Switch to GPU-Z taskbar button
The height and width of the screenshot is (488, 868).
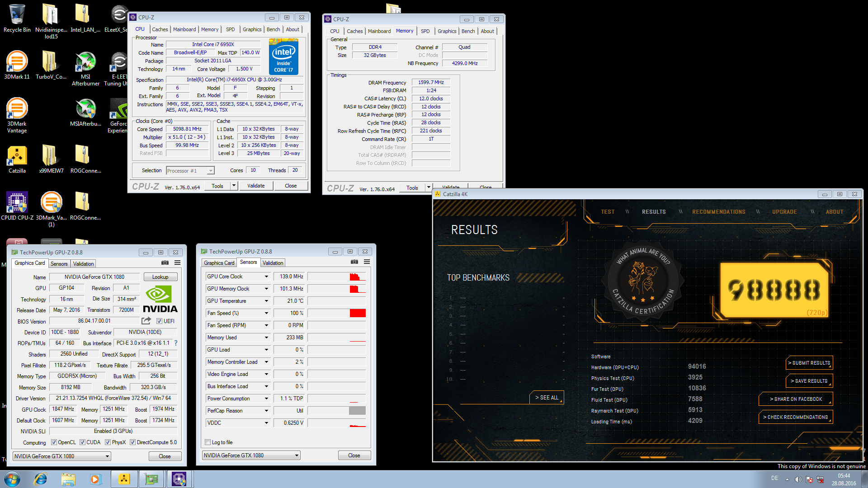pos(151,479)
